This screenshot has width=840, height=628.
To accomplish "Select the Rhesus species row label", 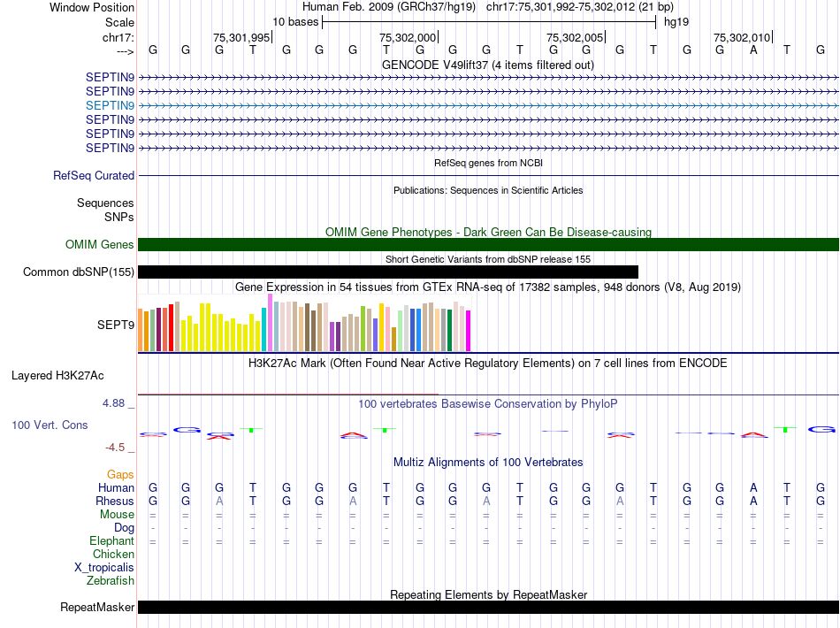I will 114,502.
